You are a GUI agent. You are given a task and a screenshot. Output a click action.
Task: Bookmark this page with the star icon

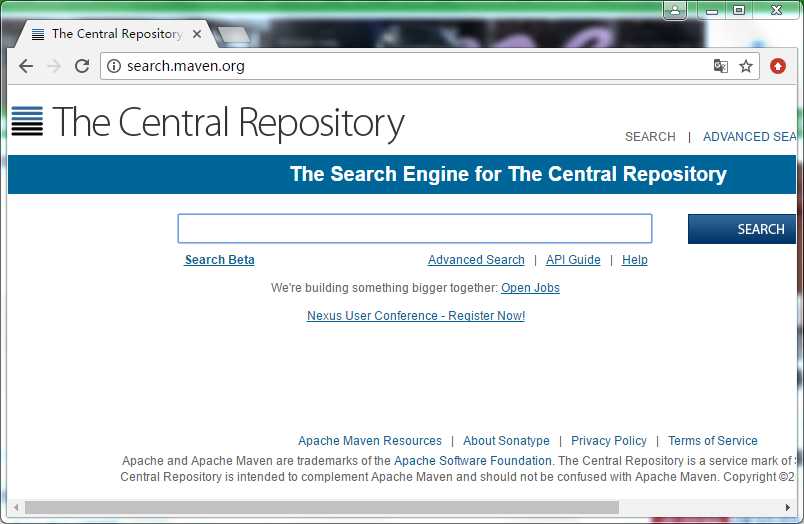coord(746,66)
